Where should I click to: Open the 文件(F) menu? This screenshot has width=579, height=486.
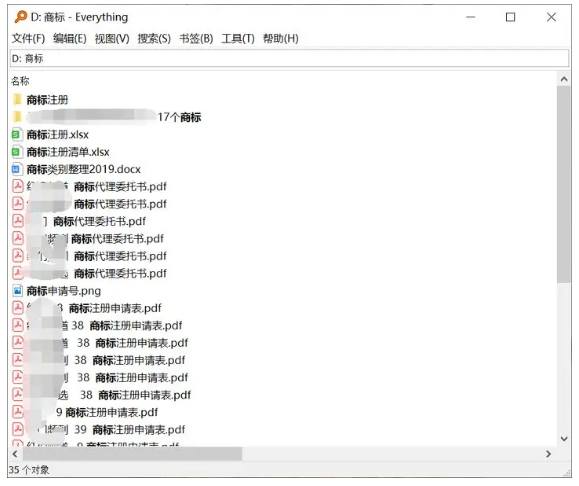[x=28, y=38]
